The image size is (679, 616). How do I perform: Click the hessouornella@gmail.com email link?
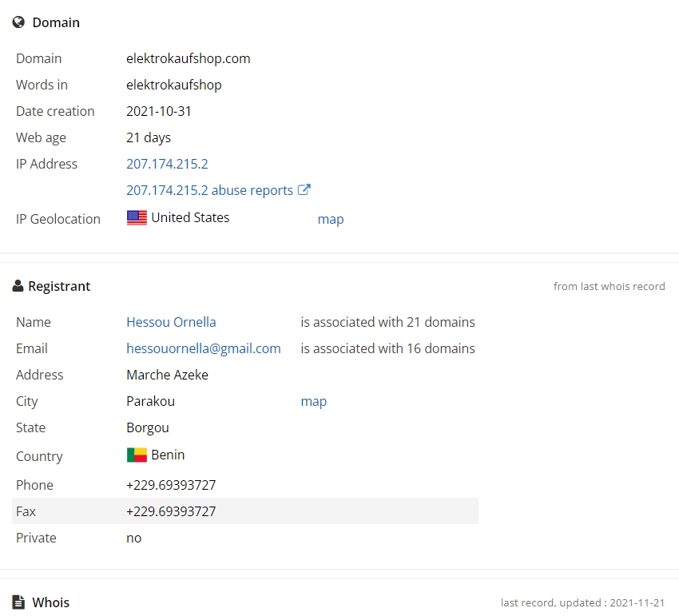coord(204,348)
